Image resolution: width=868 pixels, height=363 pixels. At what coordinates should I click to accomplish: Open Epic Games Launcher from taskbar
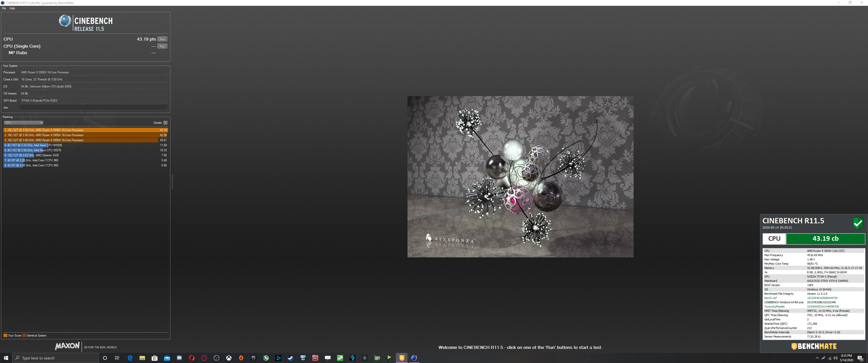253,358
